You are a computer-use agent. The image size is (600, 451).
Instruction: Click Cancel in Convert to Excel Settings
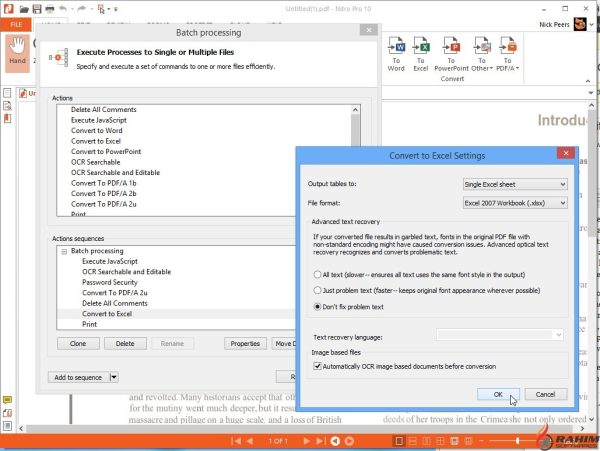pyautogui.click(x=546, y=394)
